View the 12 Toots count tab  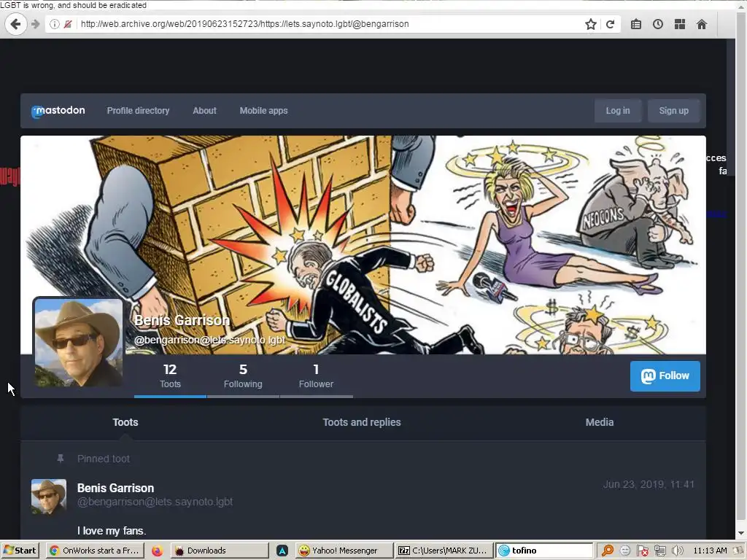click(x=170, y=376)
